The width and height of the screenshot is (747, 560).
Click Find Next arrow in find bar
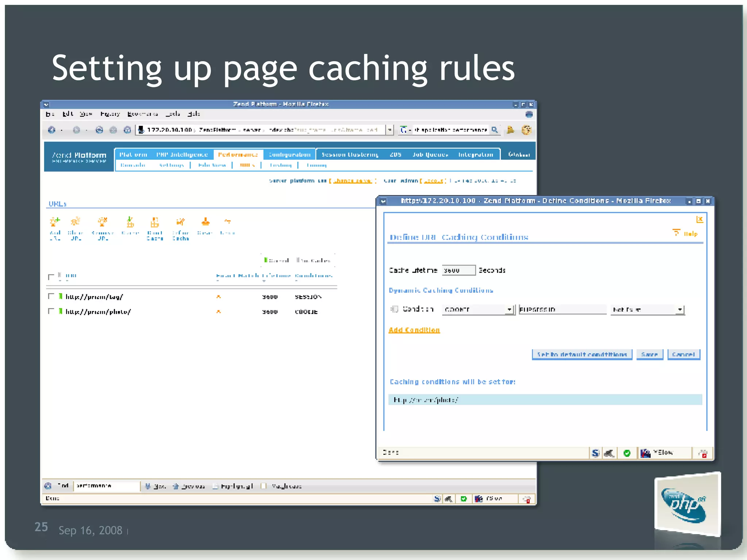[x=148, y=486]
